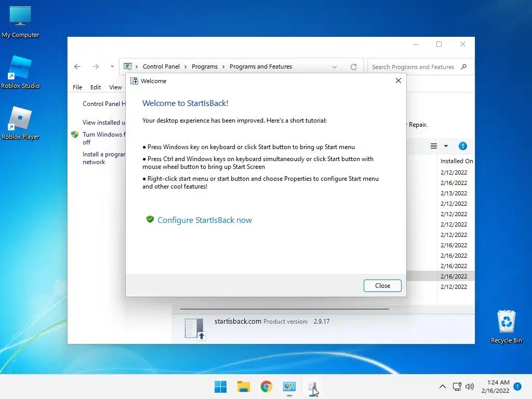Screen dimensions: 532x399
Task: Expand the view options dropdown arrow
Action: pos(446,146)
